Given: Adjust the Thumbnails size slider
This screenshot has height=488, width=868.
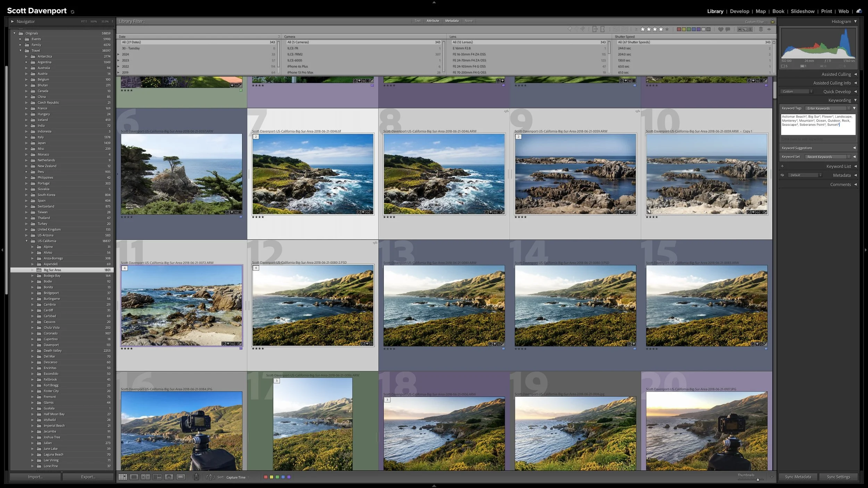Looking at the screenshot, I should (758, 479).
